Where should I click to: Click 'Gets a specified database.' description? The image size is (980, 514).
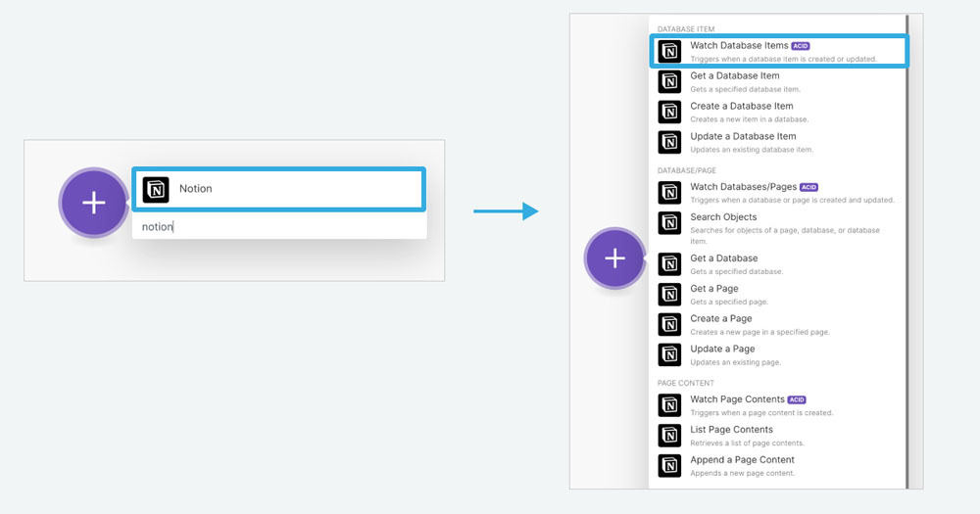tap(736, 271)
